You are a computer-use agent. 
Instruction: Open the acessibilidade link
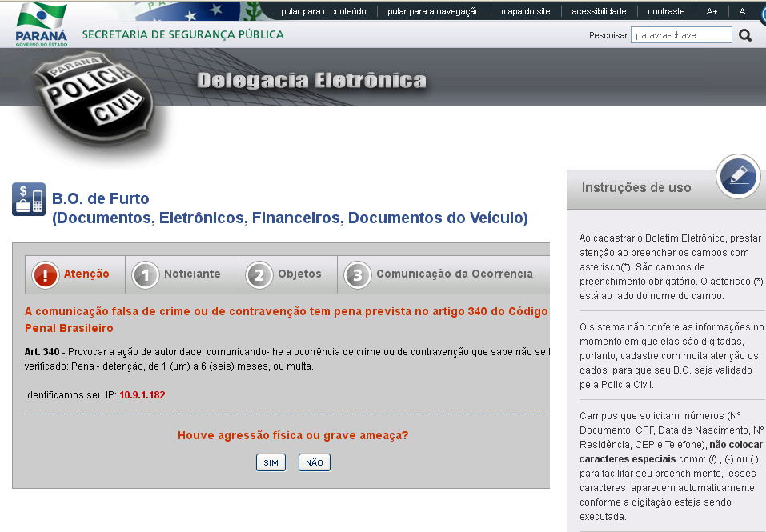point(599,11)
